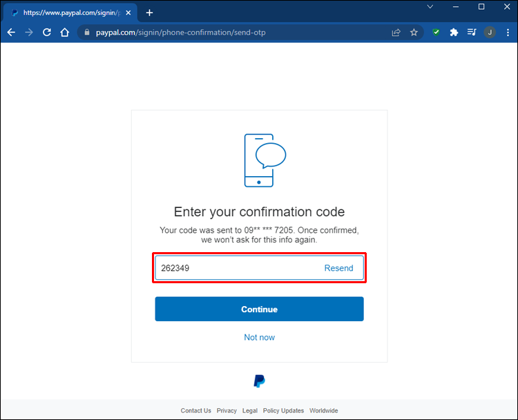Click the browser forward arrow
This screenshot has width=518, height=420.
tap(29, 32)
